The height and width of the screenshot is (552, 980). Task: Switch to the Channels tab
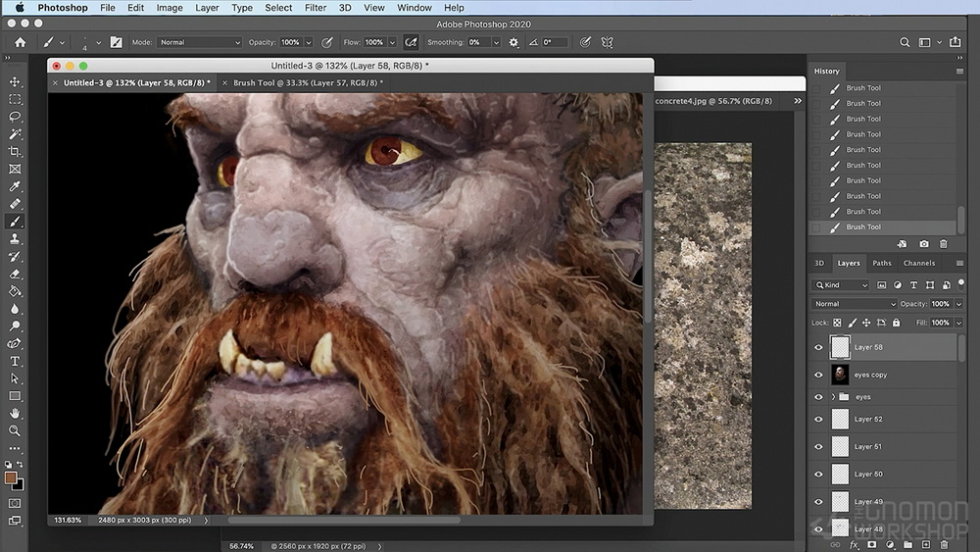point(919,263)
